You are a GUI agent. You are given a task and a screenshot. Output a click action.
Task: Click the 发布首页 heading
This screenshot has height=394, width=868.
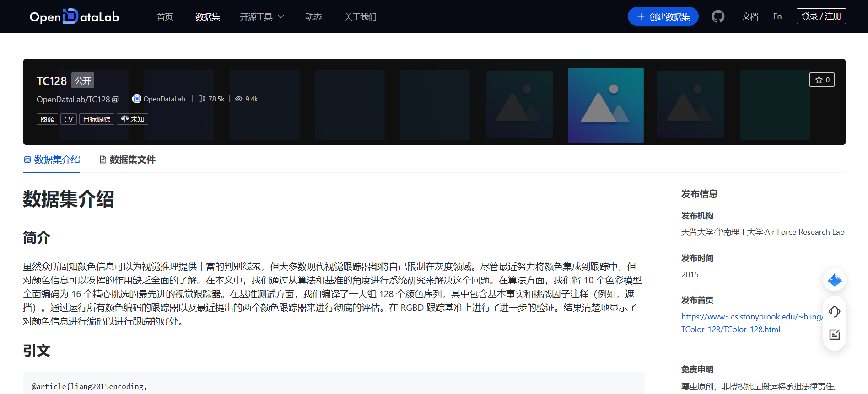coord(697,300)
